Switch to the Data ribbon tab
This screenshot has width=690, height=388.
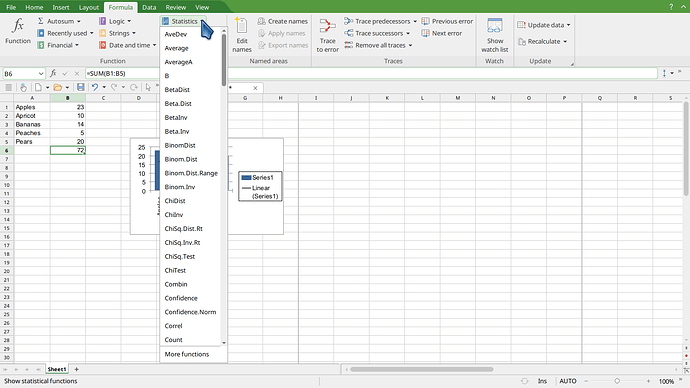[149, 7]
